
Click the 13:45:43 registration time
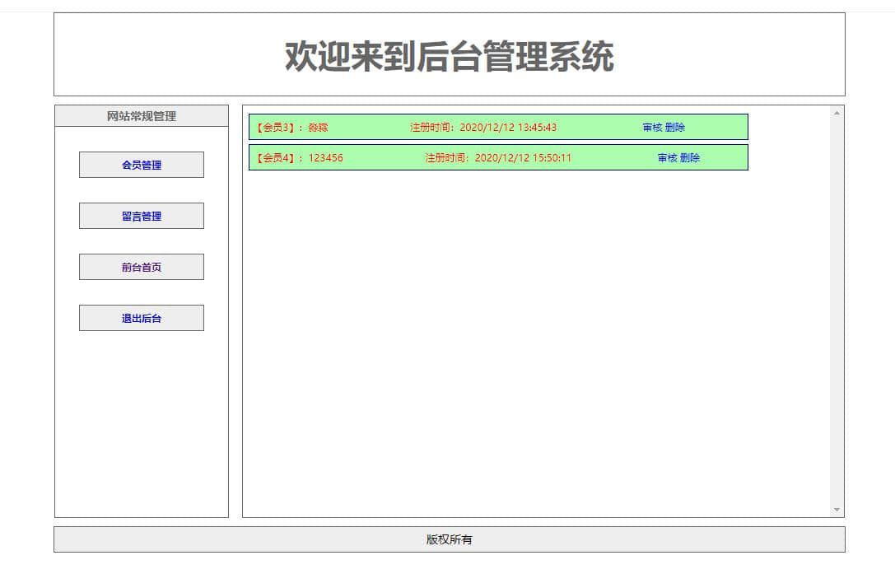[x=536, y=128]
